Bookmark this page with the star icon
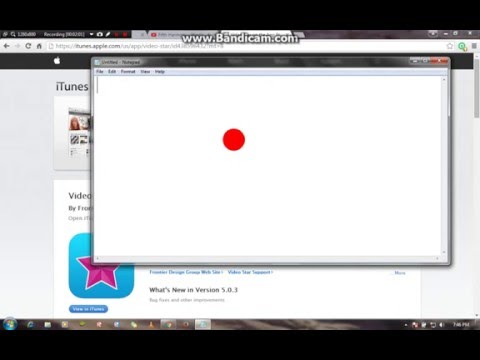Viewport: 480px width, 360px height. [450, 46]
